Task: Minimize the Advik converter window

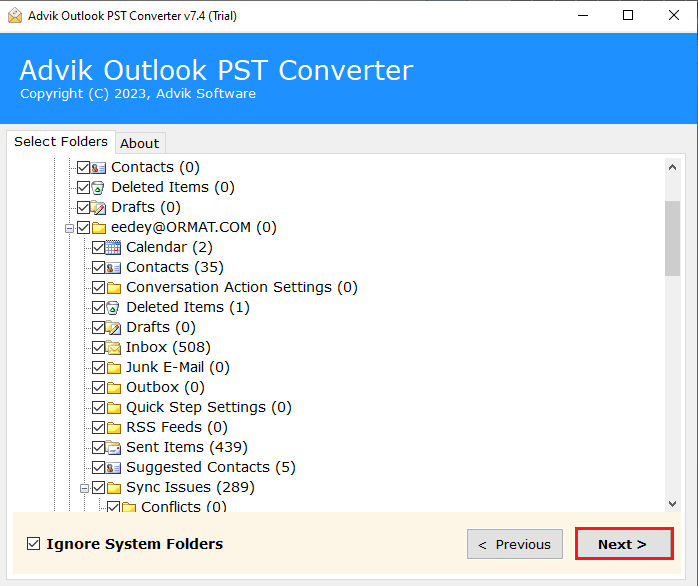Action: tap(583, 16)
